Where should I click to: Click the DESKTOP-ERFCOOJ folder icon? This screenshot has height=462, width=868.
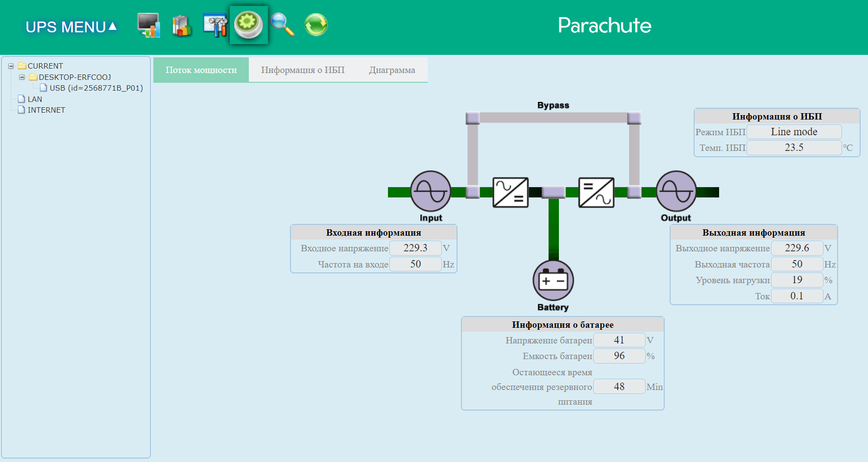(33, 77)
